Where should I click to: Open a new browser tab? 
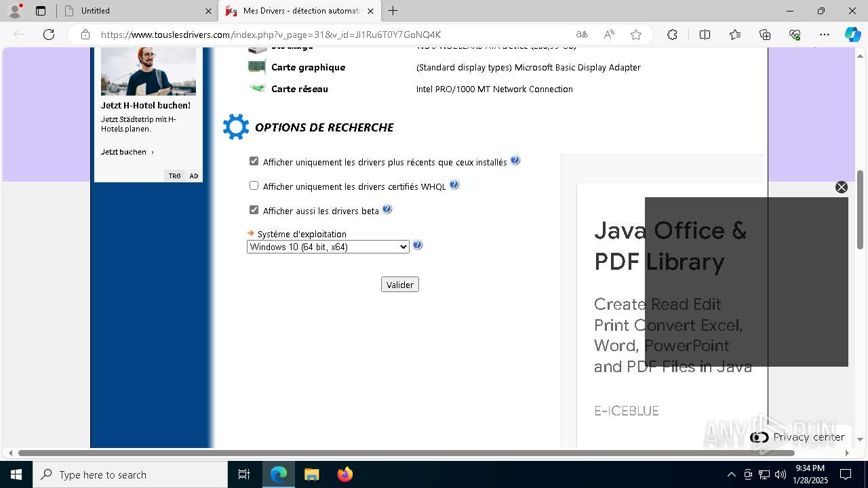393,11
